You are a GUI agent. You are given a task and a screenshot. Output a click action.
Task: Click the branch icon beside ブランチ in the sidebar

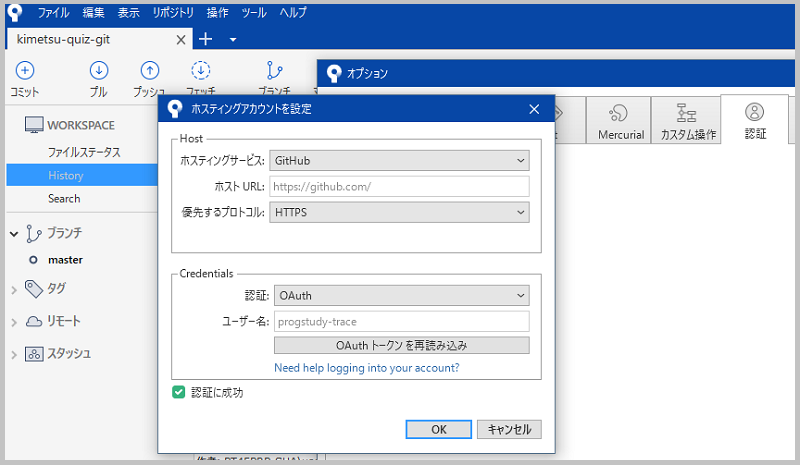tap(34, 233)
